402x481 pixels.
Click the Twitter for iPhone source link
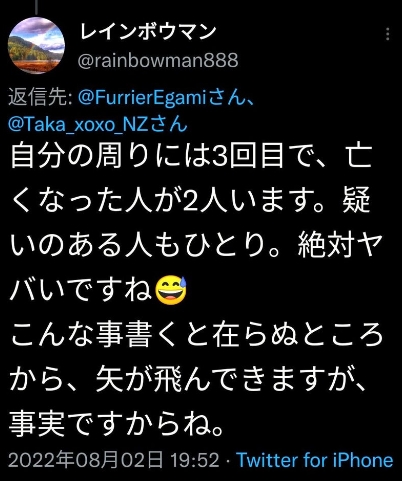pos(315,461)
